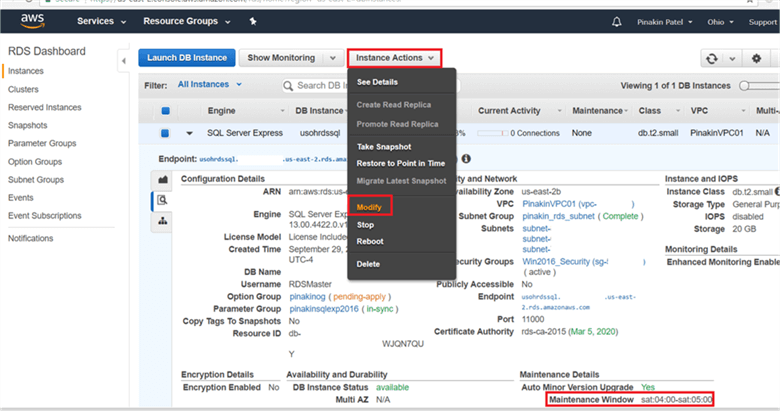The height and width of the screenshot is (411, 780).
Task: Open Reserved Instances in the sidebar
Action: click(x=44, y=107)
